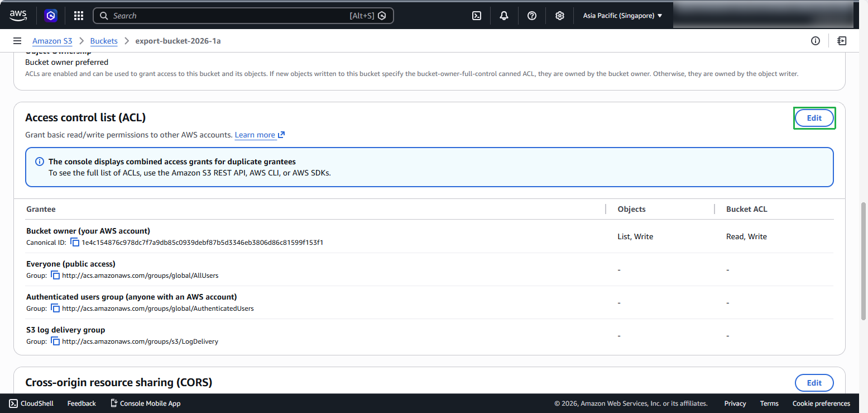Viewport: 868px width, 413px height.
Task: Open the settings gear in the top bar
Action: (560, 16)
